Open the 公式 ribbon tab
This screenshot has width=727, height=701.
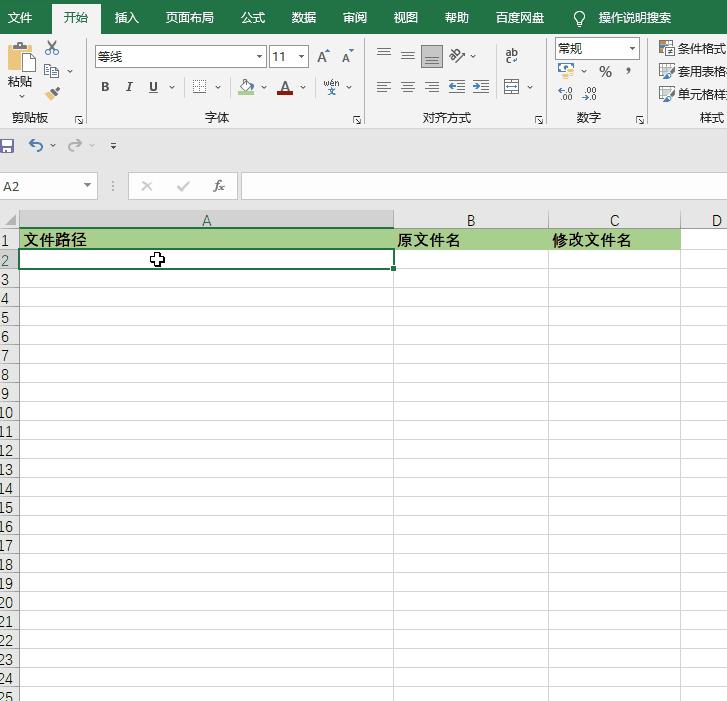tap(253, 18)
